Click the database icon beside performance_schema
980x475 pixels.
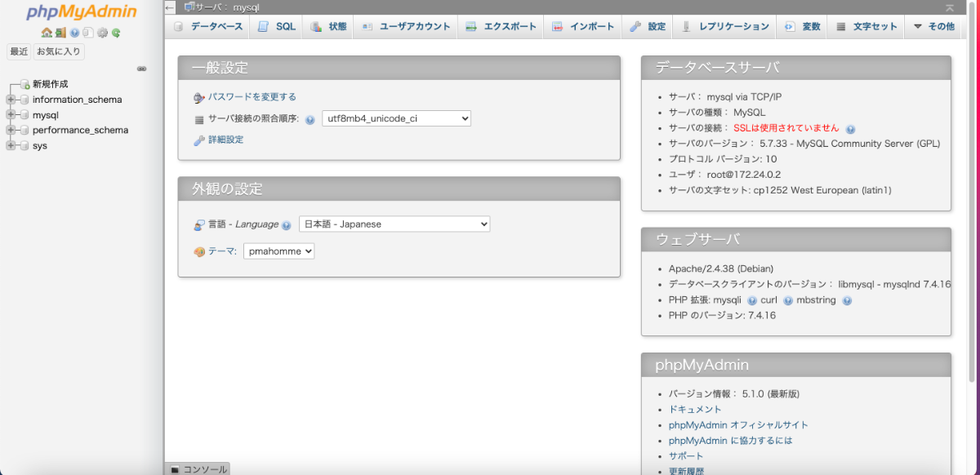coord(24,130)
